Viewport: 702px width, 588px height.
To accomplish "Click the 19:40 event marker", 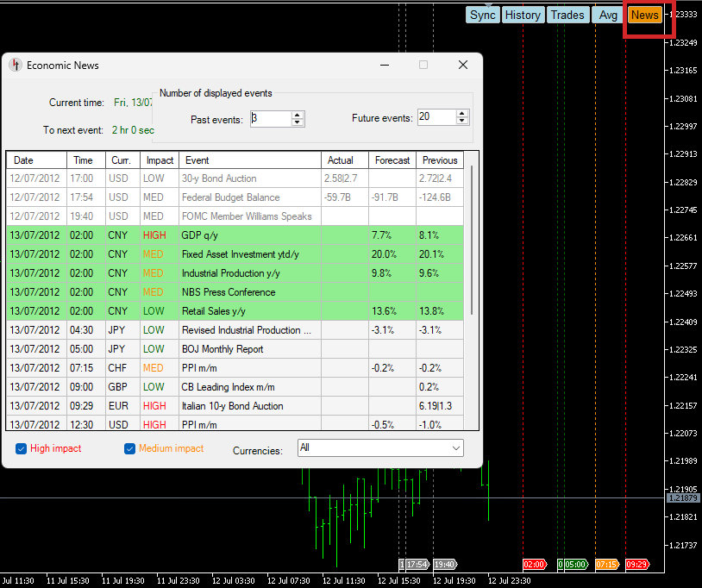I will [x=444, y=564].
